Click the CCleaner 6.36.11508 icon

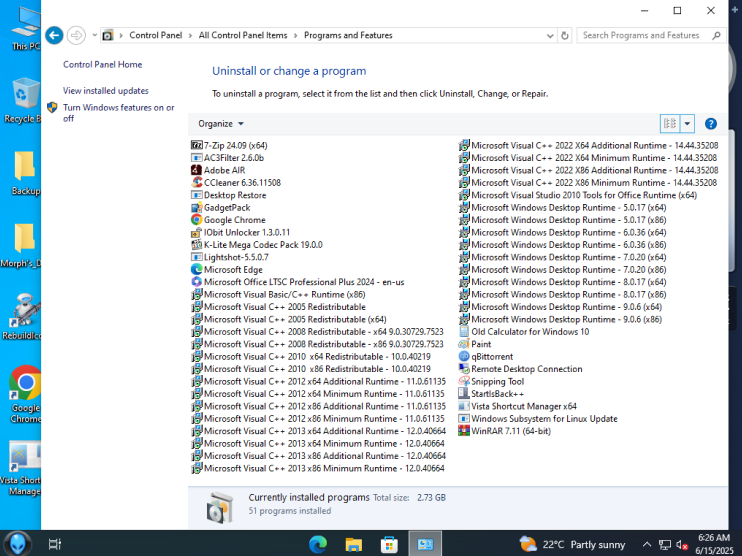(196, 182)
